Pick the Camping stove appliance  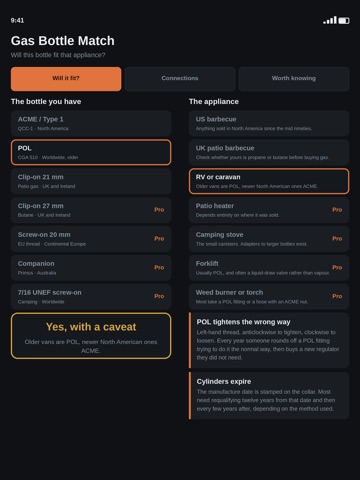tap(269, 239)
